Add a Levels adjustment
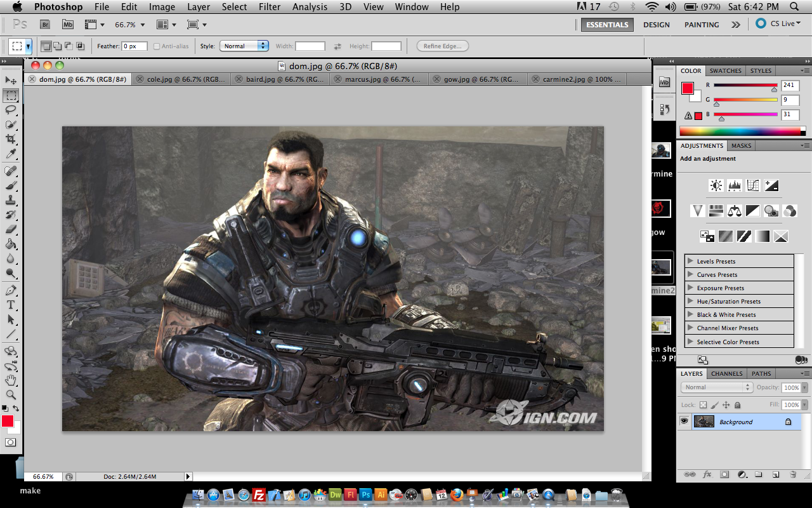Viewport: 812px width, 508px height. point(735,185)
